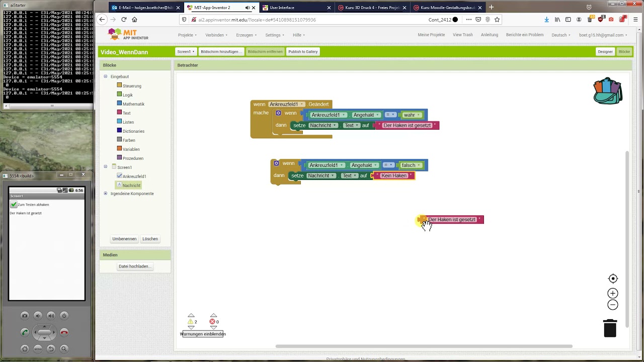Center the workspace with the target icon
The image size is (644, 362).
pos(613,279)
